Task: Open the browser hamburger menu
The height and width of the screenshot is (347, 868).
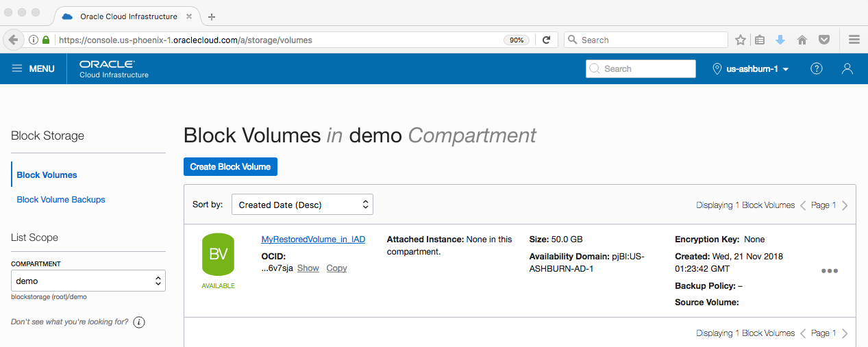Action: pyautogui.click(x=854, y=40)
